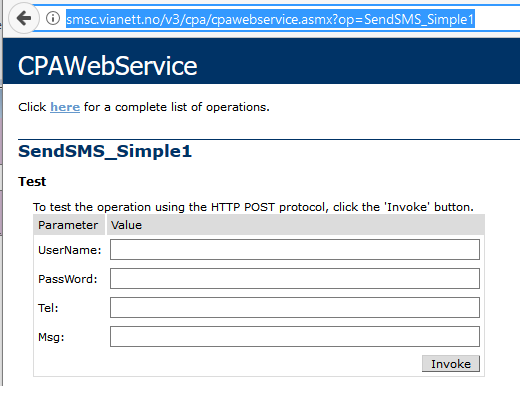Click the CPAWebService banner title

[x=108, y=66]
